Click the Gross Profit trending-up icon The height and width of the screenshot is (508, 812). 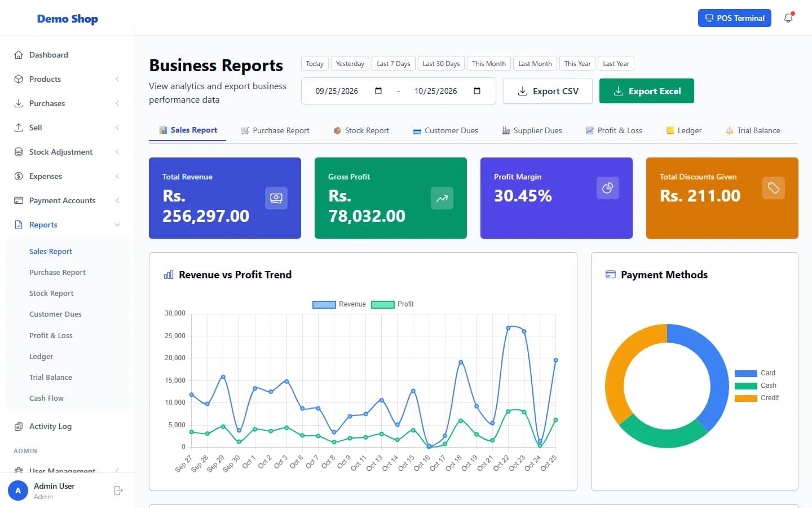pyautogui.click(x=442, y=198)
